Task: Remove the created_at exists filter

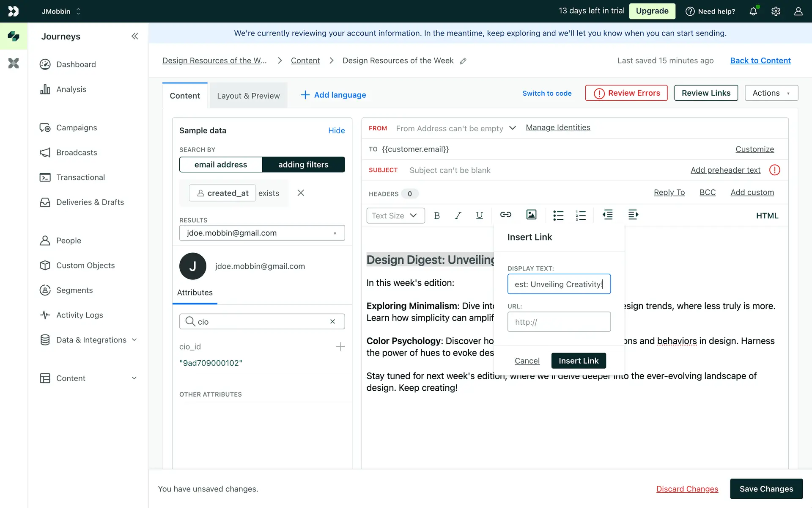Action: [x=301, y=193]
